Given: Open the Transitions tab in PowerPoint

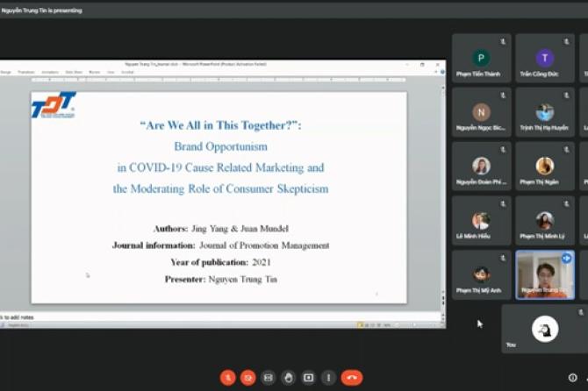Looking at the screenshot, I should 26,72.
